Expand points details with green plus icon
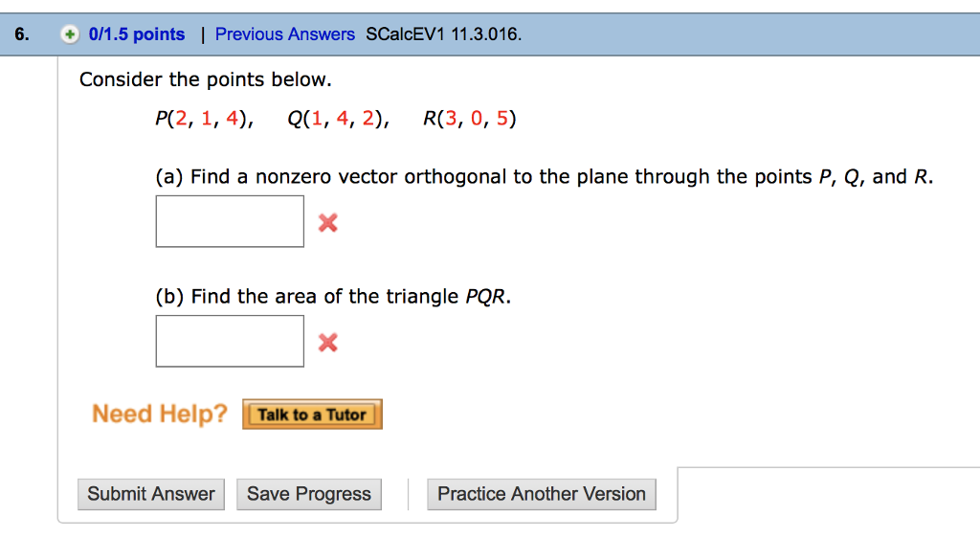980x539 pixels. [x=70, y=34]
